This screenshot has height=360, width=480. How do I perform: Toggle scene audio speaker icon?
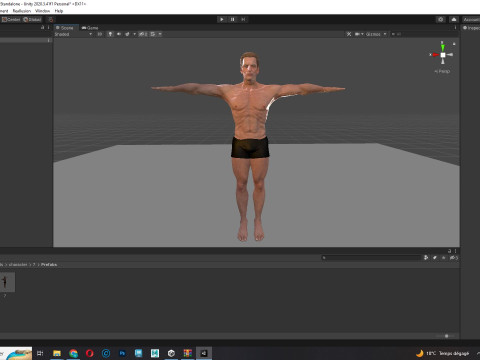pyautogui.click(x=119, y=34)
